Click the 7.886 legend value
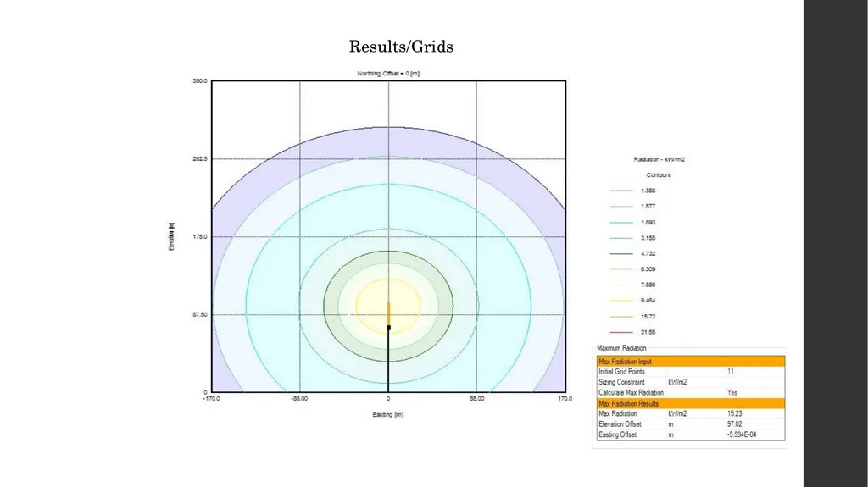This screenshot has width=868, height=487. click(x=648, y=285)
